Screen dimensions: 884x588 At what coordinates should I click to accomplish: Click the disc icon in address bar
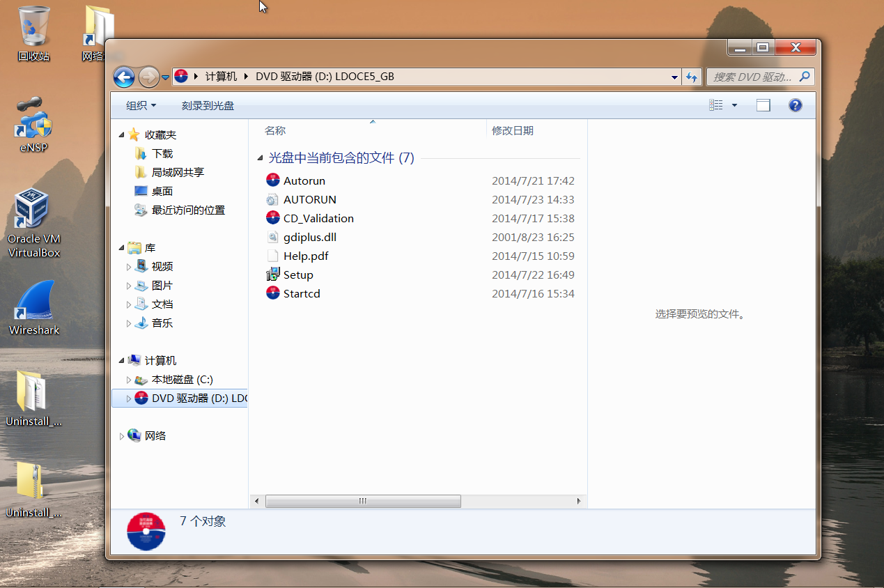tap(181, 77)
